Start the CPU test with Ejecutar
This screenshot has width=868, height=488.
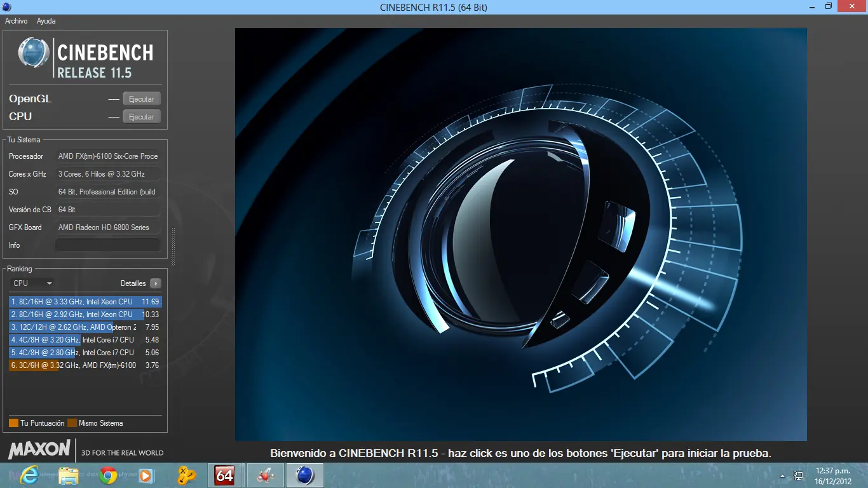click(141, 116)
